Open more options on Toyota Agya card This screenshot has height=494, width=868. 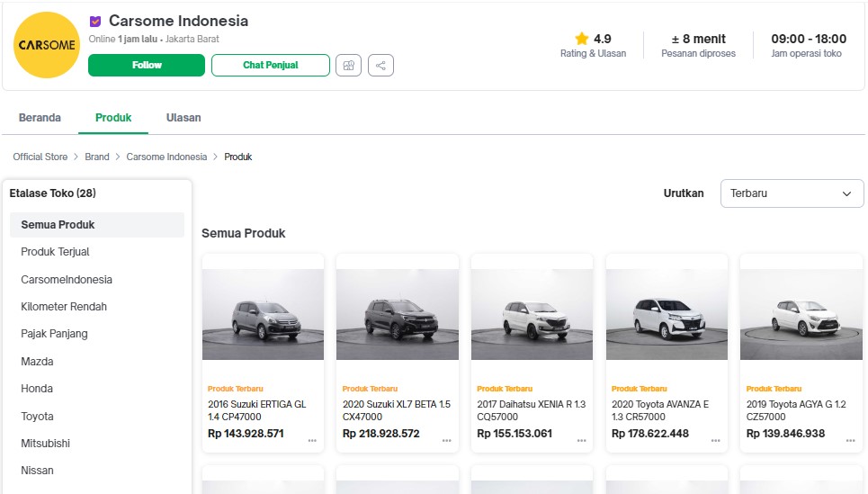click(851, 441)
